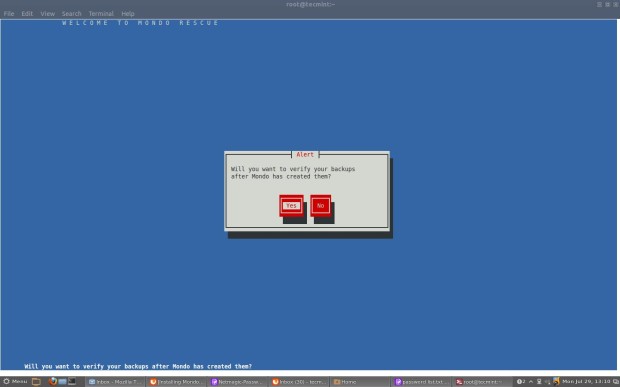The height and width of the screenshot is (387, 620).
Task: Switch to password list.txt taskbar window
Action: click(421, 382)
